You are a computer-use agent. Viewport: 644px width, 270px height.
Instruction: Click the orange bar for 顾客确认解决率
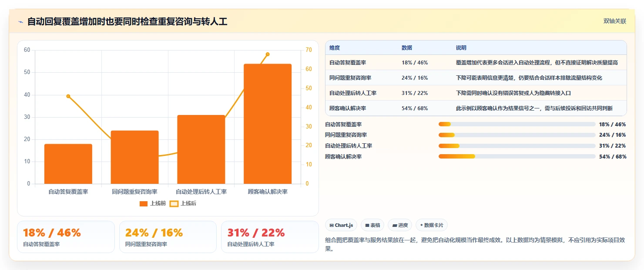click(x=268, y=124)
